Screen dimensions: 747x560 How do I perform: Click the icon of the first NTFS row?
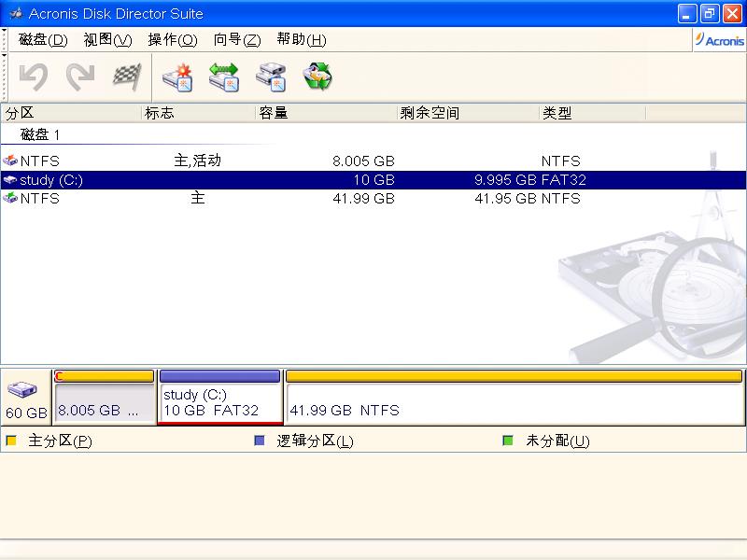point(10,161)
